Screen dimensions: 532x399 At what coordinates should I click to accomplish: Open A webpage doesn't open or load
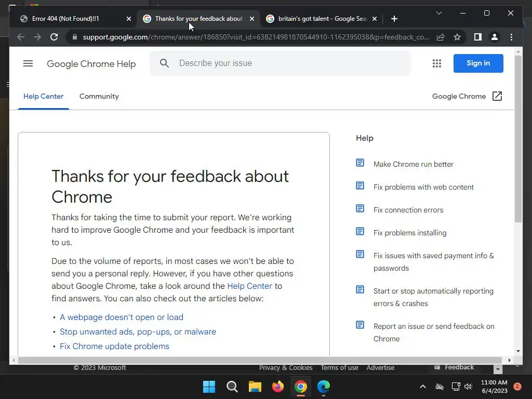tap(122, 317)
